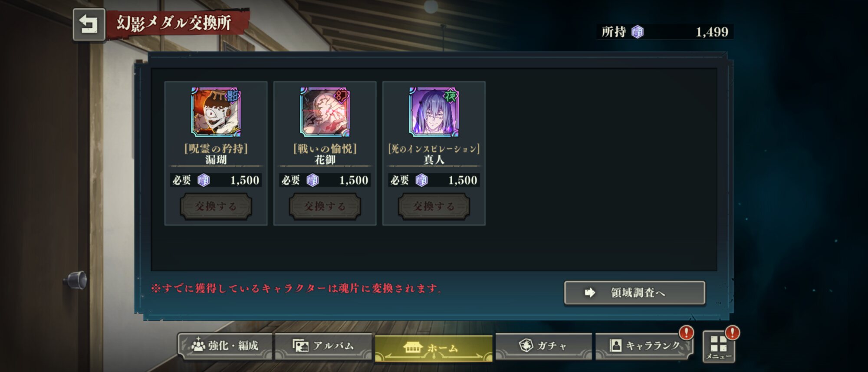Screen dimensions: 868x372
Task: Open the メニュー grid icon
Action: [719, 346]
